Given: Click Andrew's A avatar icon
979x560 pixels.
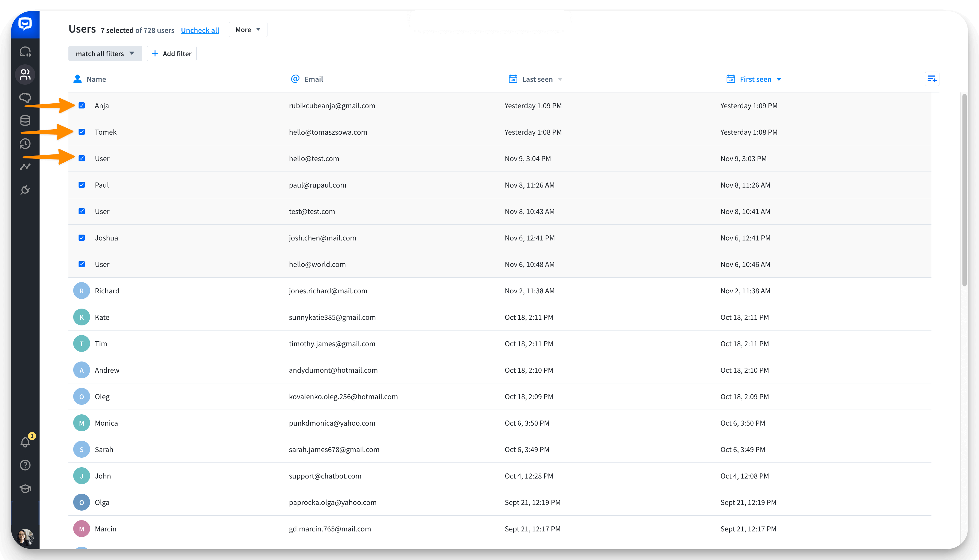Looking at the screenshot, I should tap(81, 370).
